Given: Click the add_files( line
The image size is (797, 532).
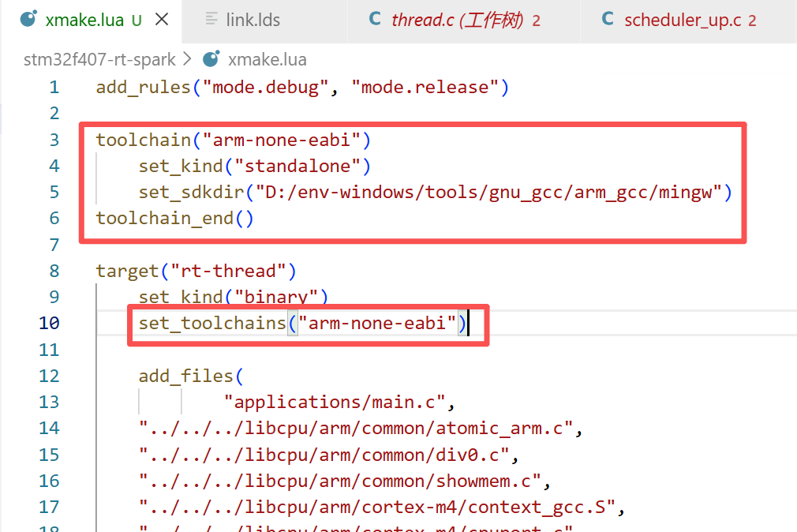Looking at the screenshot, I should (x=191, y=376).
